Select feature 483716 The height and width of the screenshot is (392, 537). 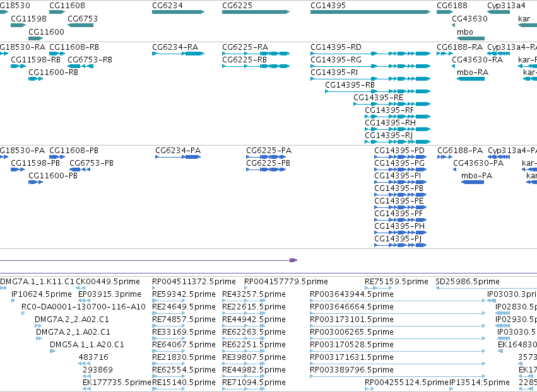(x=93, y=357)
